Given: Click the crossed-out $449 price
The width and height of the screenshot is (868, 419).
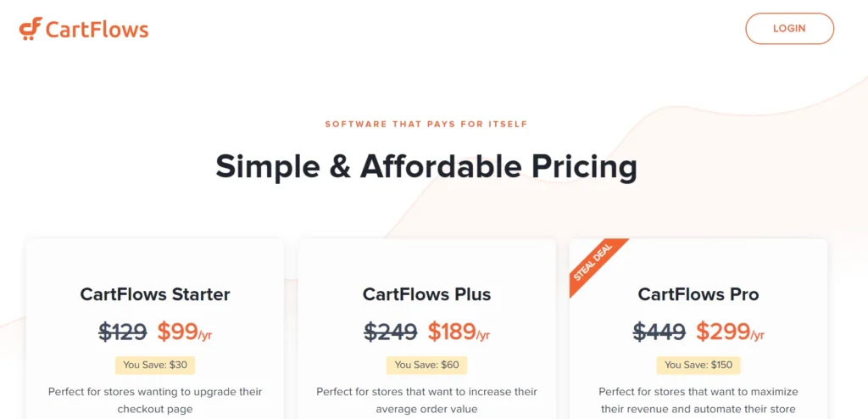Looking at the screenshot, I should [x=659, y=332].
